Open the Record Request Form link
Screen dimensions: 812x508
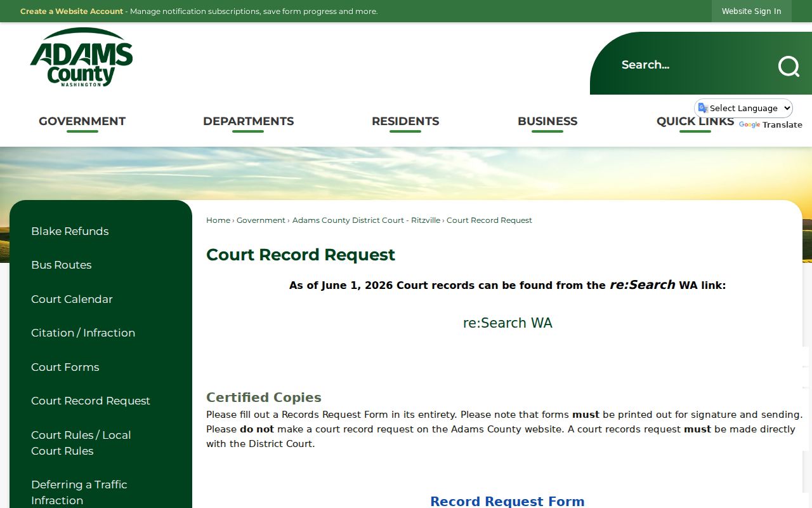click(507, 501)
